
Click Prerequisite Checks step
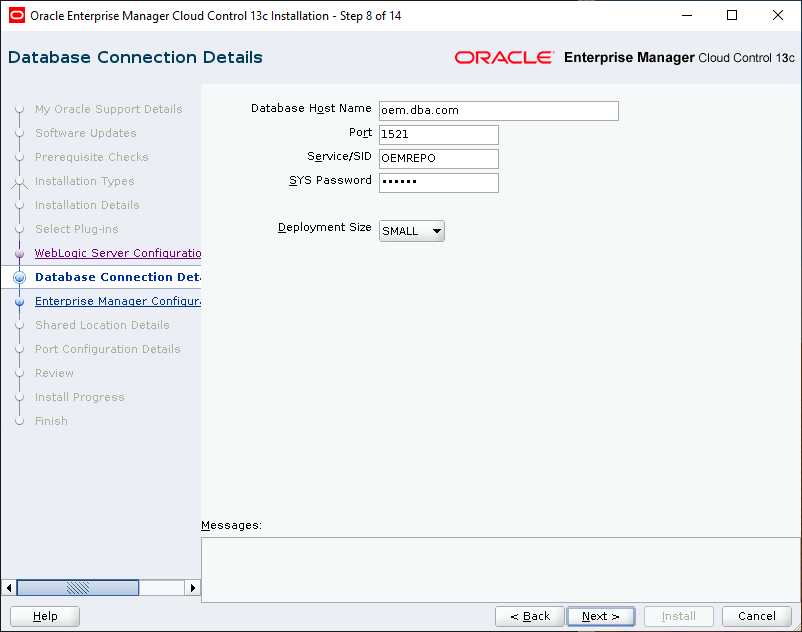pos(92,157)
